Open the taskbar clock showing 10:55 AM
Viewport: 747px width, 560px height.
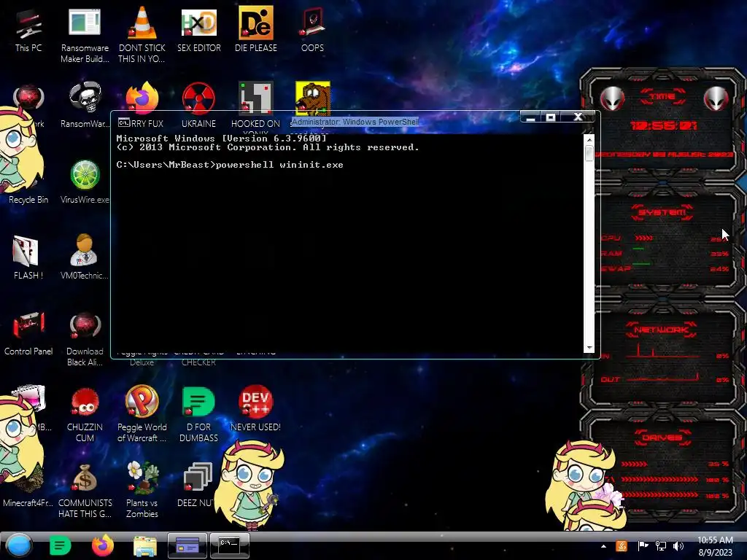715,546
